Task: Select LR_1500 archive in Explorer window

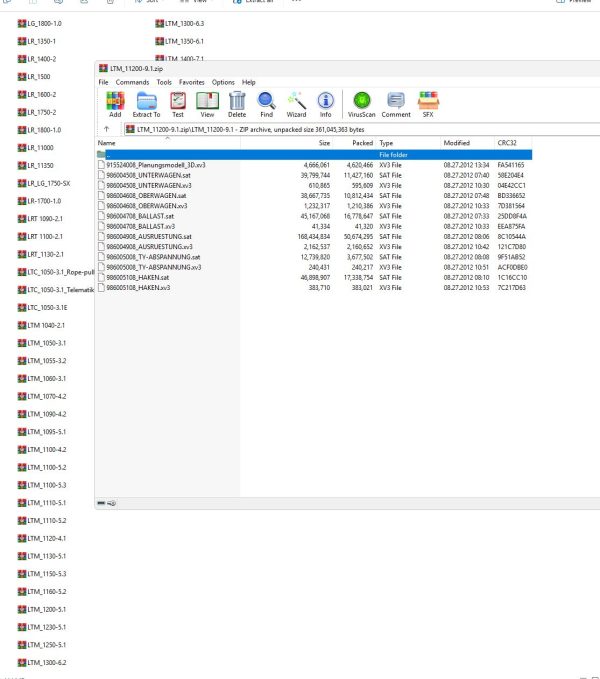Action: (x=34, y=77)
